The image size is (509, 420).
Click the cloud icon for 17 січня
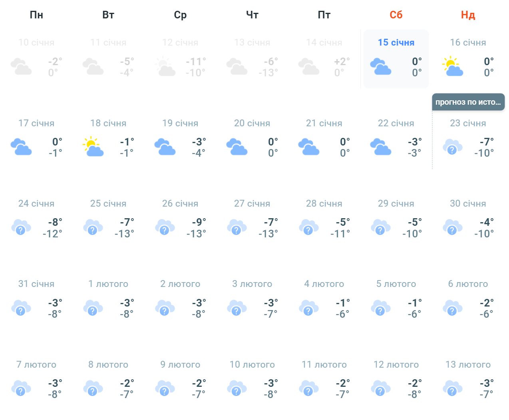coord(21,147)
